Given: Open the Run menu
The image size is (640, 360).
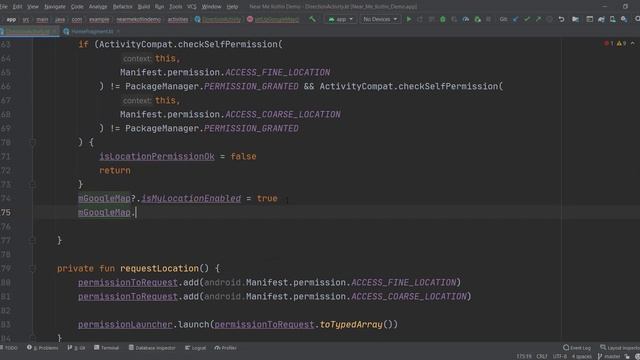Looking at the screenshot, I should point(159,7).
